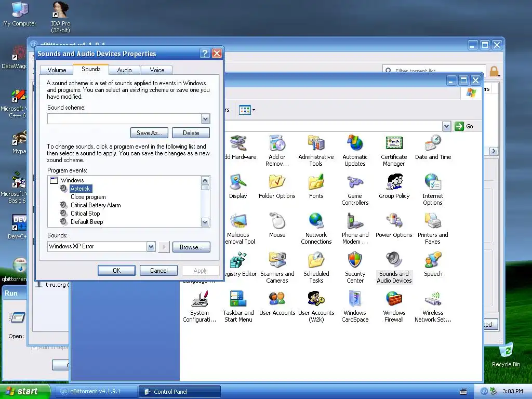
Task: Open User Accounts (W2k) icon
Action: (x=316, y=307)
